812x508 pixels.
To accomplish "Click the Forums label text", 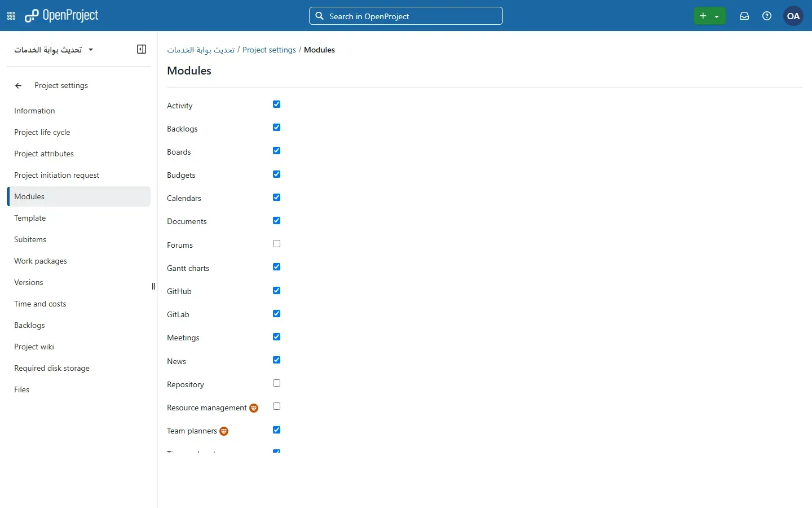I will pyautogui.click(x=180, y=246).
